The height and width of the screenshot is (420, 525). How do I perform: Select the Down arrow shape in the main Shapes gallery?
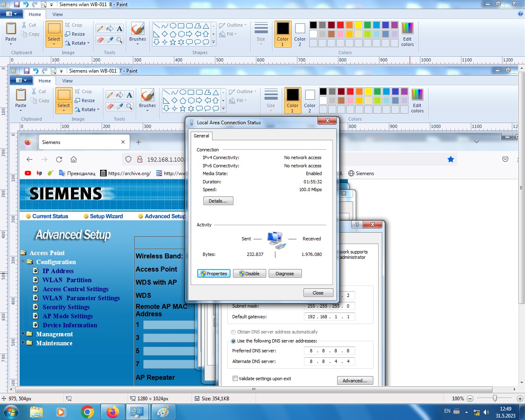click(156, 42)
